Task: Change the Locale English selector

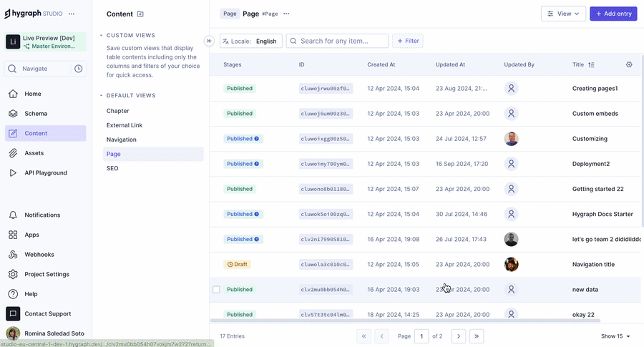Action: (x=251, y=41)
